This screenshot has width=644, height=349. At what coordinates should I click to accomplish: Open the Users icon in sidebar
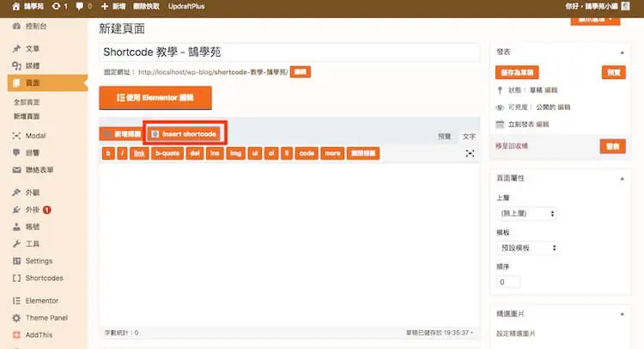point(16,226)
